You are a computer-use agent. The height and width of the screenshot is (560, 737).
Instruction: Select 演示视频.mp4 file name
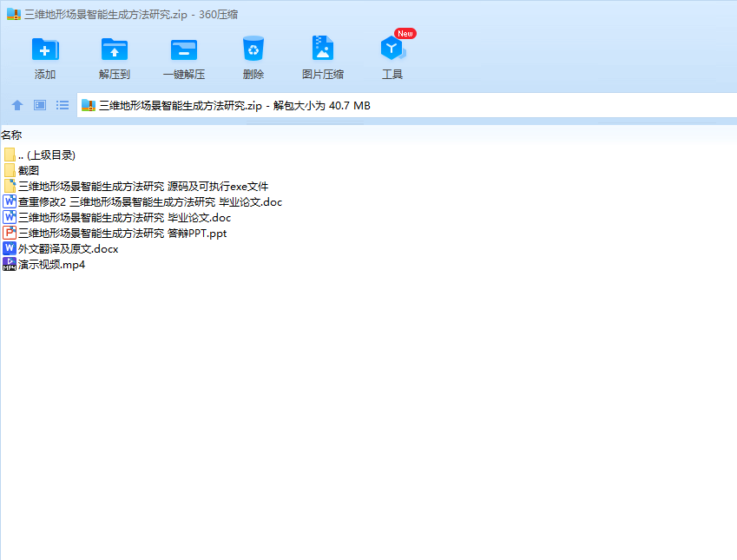[51, 265]
